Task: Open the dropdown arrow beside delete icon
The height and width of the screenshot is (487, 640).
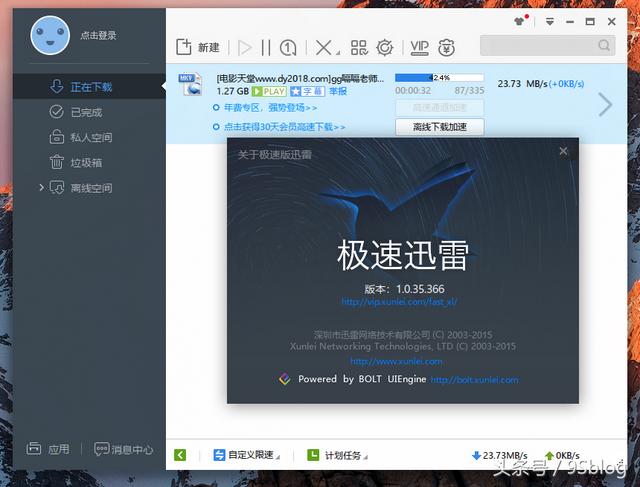Action: pos(338,53)
